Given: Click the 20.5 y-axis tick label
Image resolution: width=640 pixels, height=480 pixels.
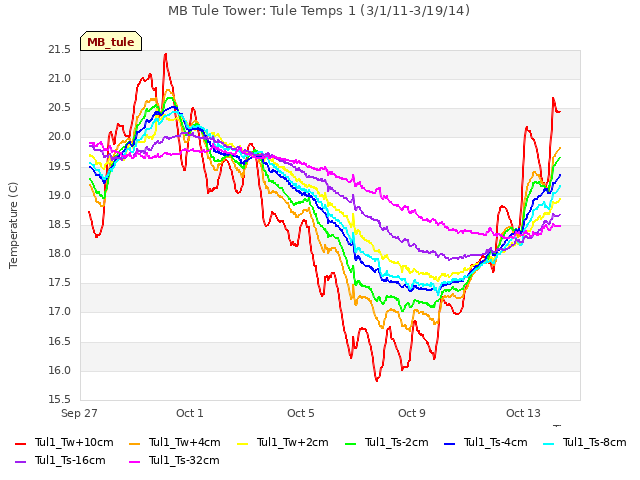Looking at the screenshot, I should pyautogui.click(x=59, y=107).
